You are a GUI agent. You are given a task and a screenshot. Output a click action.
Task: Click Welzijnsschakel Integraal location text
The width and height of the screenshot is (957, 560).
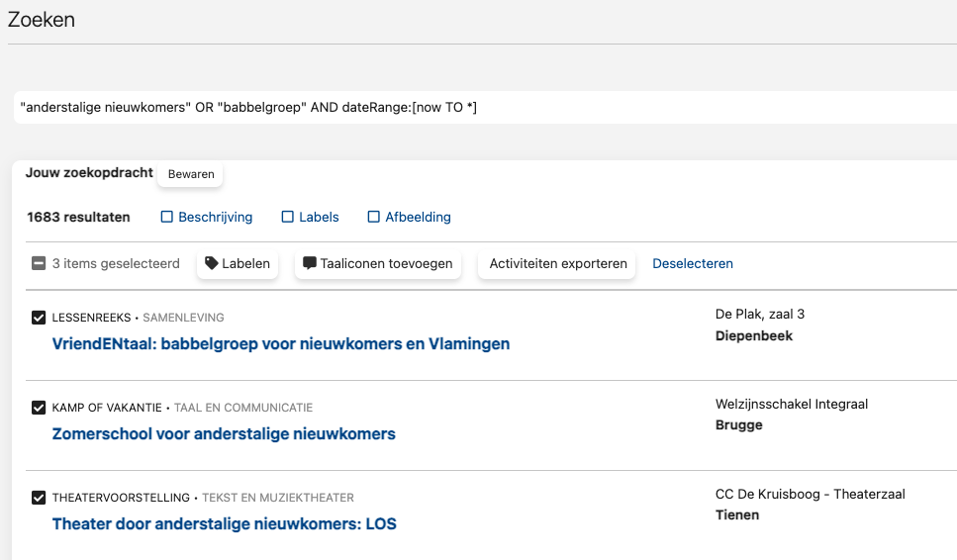(792, 404)
